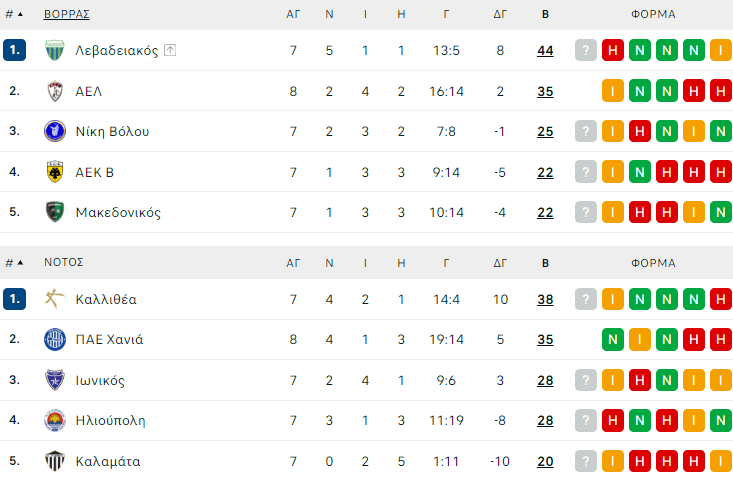Sort the ΒΟΡΡΑΣ table by points column Β
Image resolution: width=733 pixels, height=479 pixels.
(x=545, y=14)
